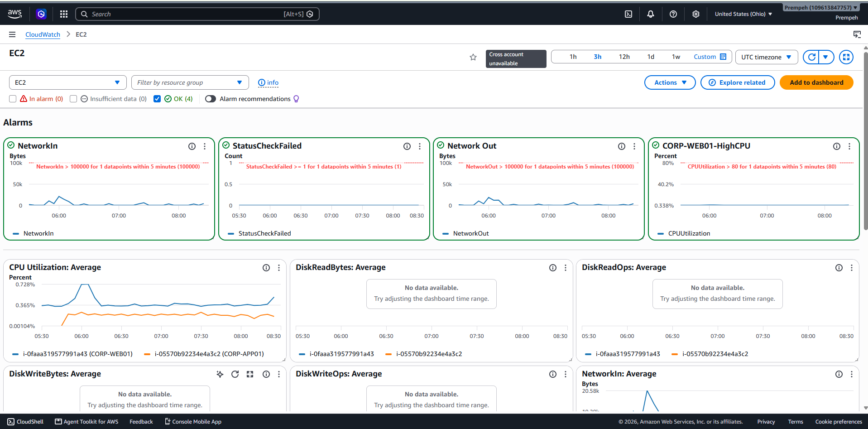The width and height of the screenshot is (868, 429).
Task: Refresh the dashboard
Action: 811,57
